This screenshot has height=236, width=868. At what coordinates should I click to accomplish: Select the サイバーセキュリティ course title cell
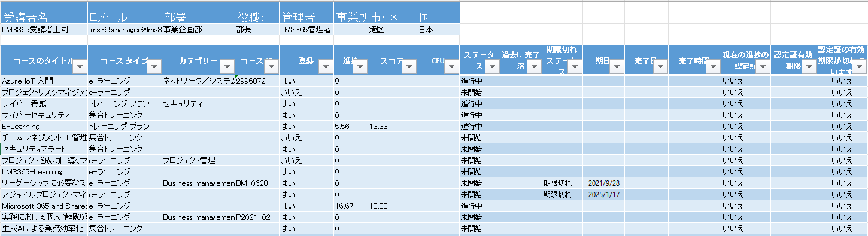pos(44,115)
